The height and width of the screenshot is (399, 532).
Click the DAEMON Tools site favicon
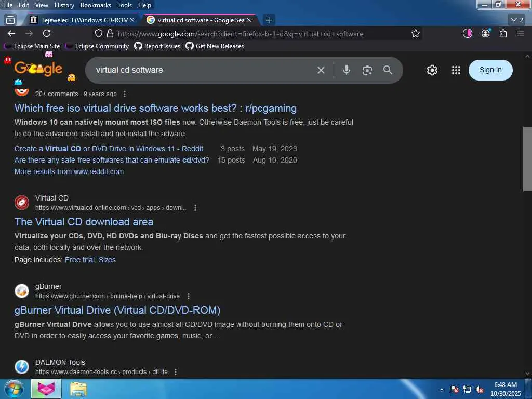click(22, 367)
